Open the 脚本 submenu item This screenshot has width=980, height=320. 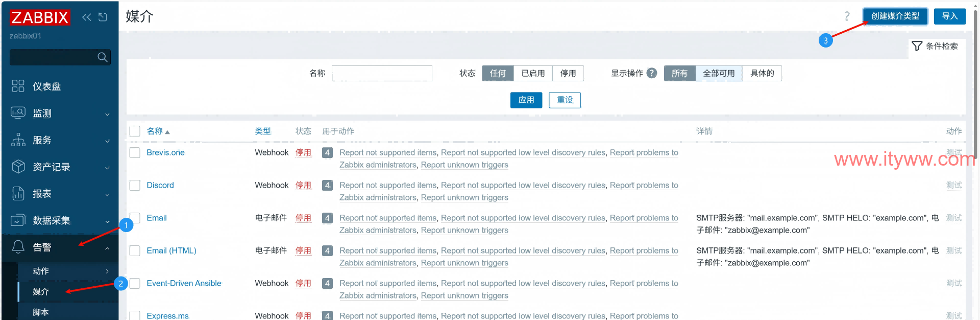pyautogui.click(x=68, y=312)
